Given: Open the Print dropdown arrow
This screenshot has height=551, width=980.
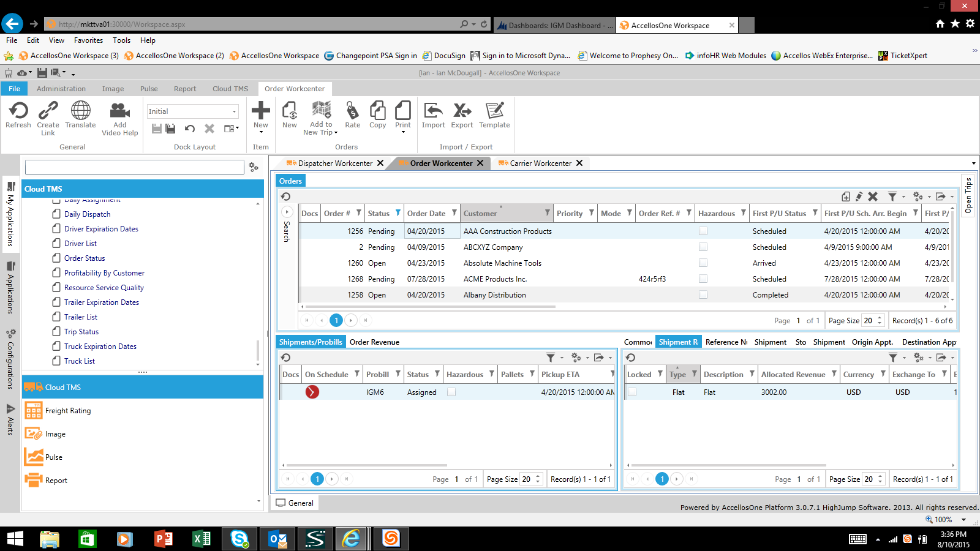Looking at the screenshot, I should [403, 132].
